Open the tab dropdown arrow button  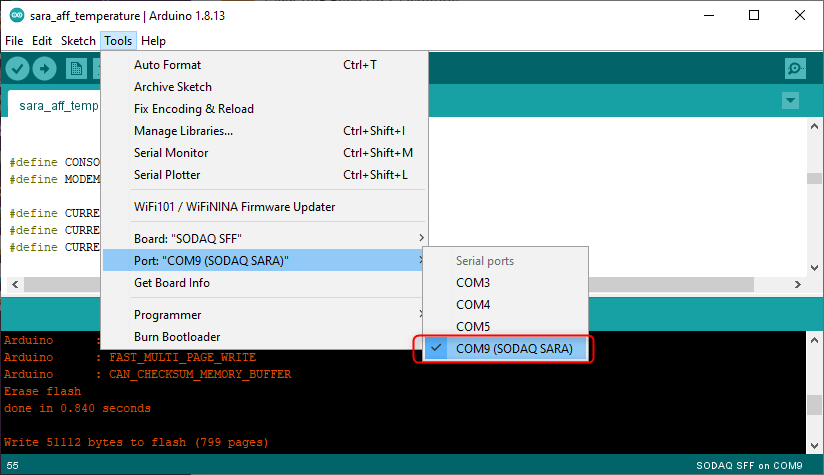coord(790,100)
